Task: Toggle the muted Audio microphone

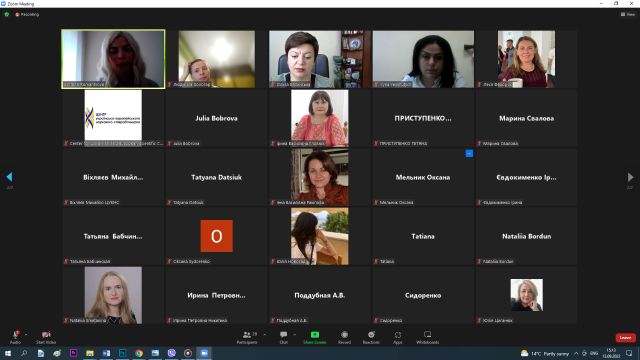Action: click(16, 337)
